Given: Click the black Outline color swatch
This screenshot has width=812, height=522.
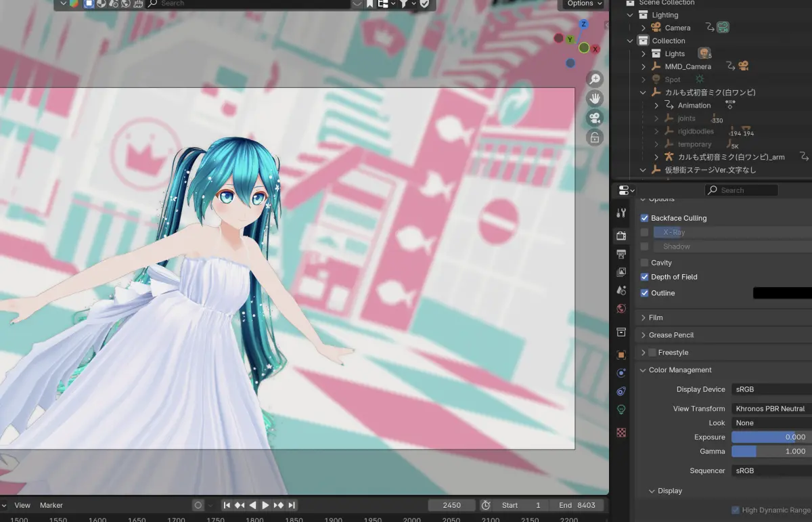Looking at the screenshot, I should [x=782, y=293].
